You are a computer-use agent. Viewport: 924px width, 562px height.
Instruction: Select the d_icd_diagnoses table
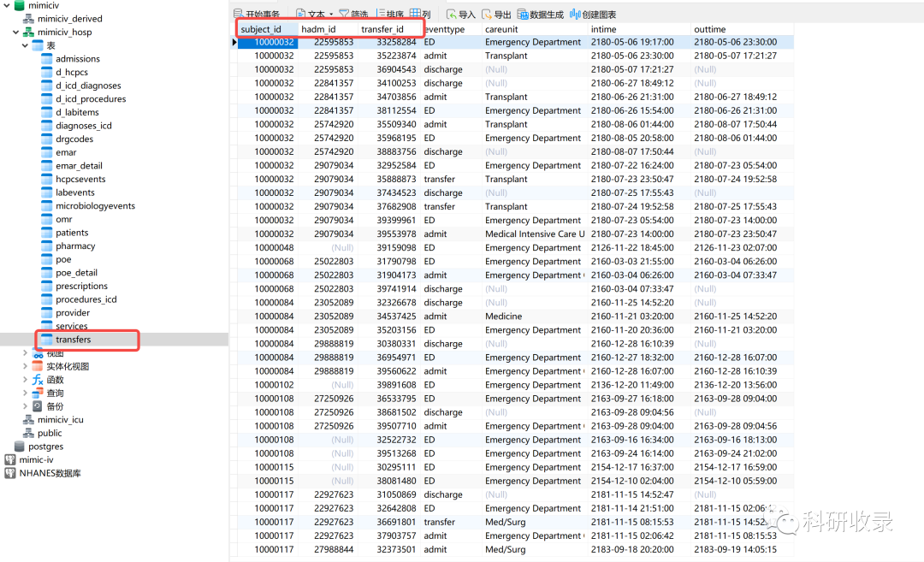click(x=88, y=86)
